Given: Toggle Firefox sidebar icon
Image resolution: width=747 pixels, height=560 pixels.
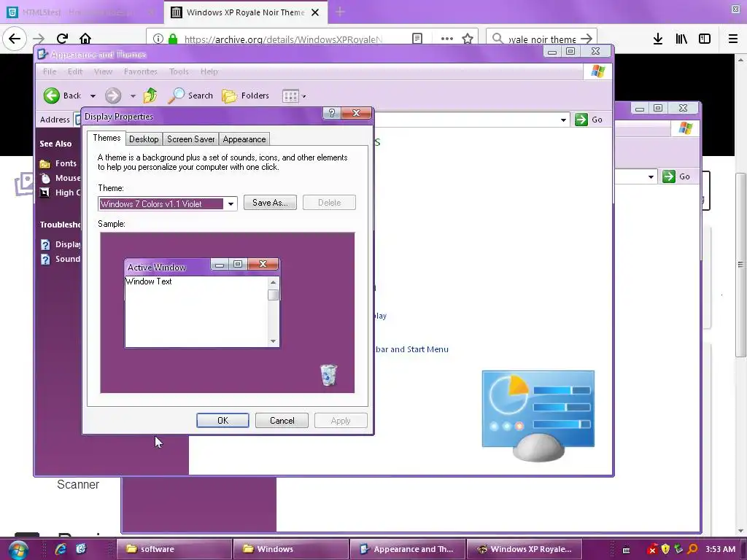Looking at the screenshot, I should [705, 39].
